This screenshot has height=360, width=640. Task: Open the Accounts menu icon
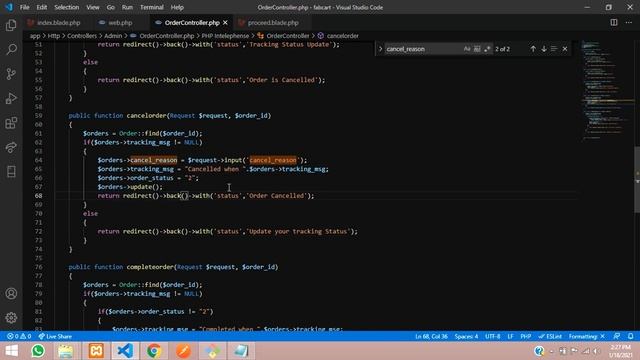coord(11,293)
